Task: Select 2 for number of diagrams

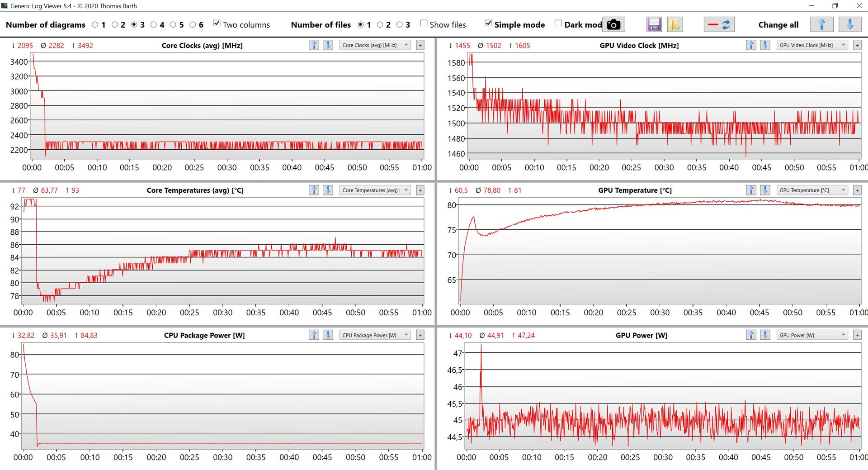Action: [x=114, y=24]
